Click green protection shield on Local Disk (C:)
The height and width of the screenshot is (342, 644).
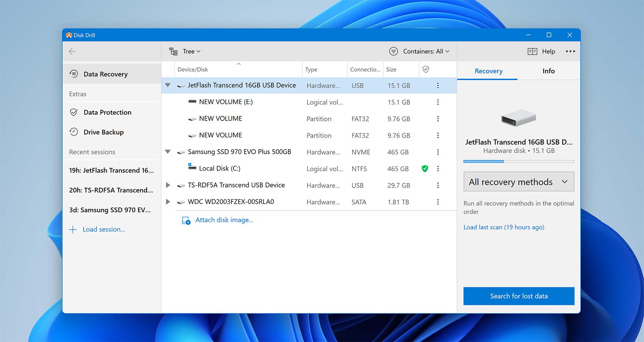[425, 168]
